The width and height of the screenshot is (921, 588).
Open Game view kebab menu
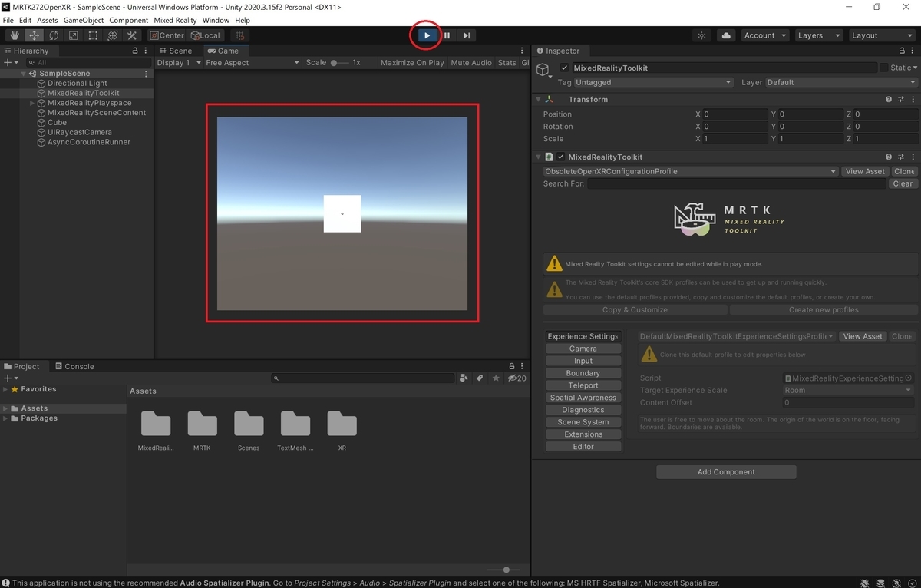[523, 51]
